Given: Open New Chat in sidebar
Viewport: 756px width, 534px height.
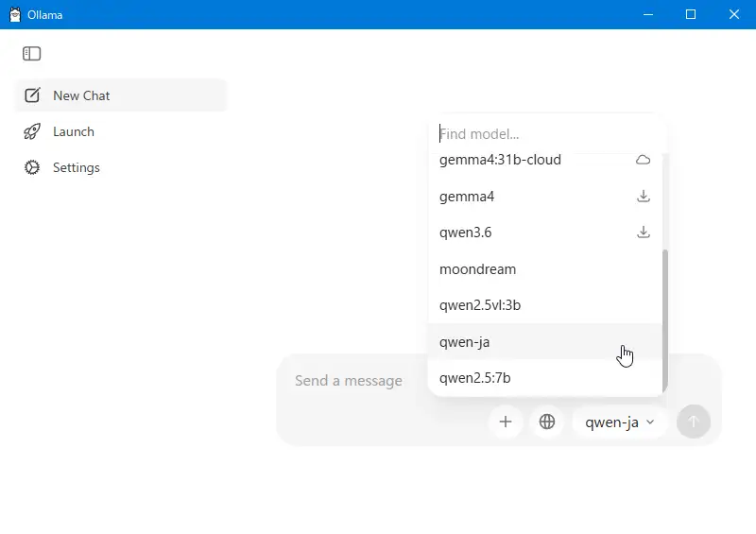Looking at the screenshot, I should coord(121,95).
